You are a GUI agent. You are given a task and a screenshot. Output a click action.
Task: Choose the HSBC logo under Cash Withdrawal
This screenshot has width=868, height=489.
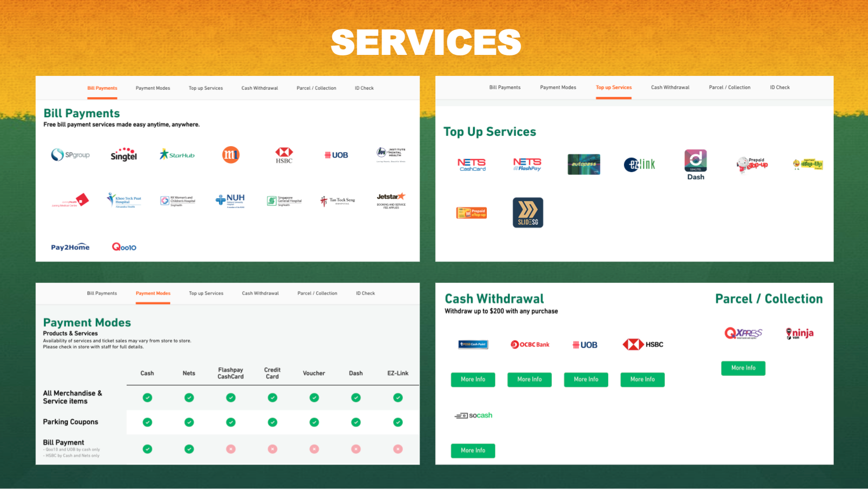643,344
